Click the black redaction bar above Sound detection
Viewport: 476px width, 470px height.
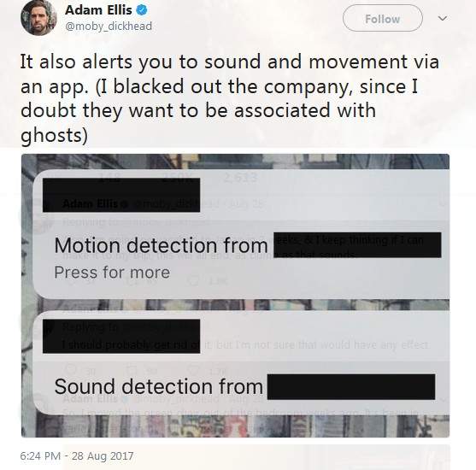point(121,337)
